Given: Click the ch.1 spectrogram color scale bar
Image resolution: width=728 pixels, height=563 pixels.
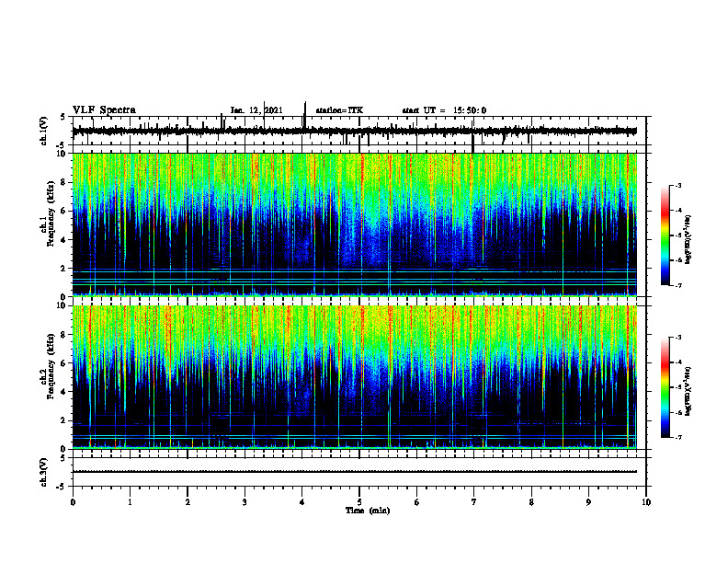Looking at the screenshot, I should point(665,236).
